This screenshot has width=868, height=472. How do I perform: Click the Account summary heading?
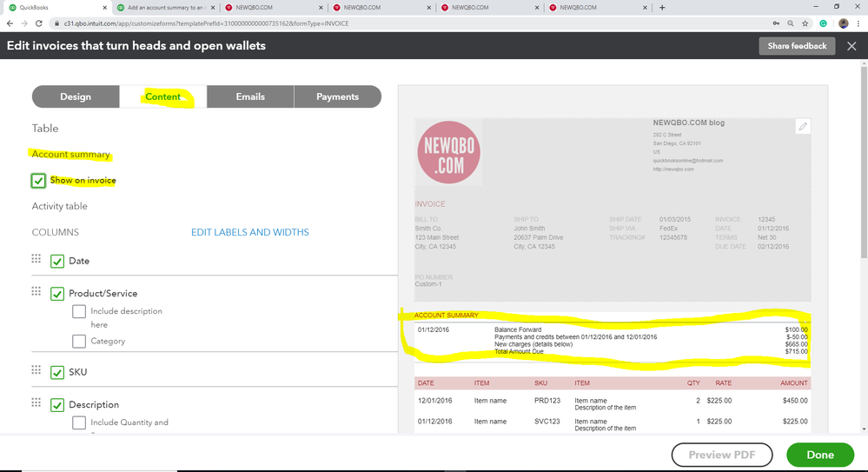point(71,154)
